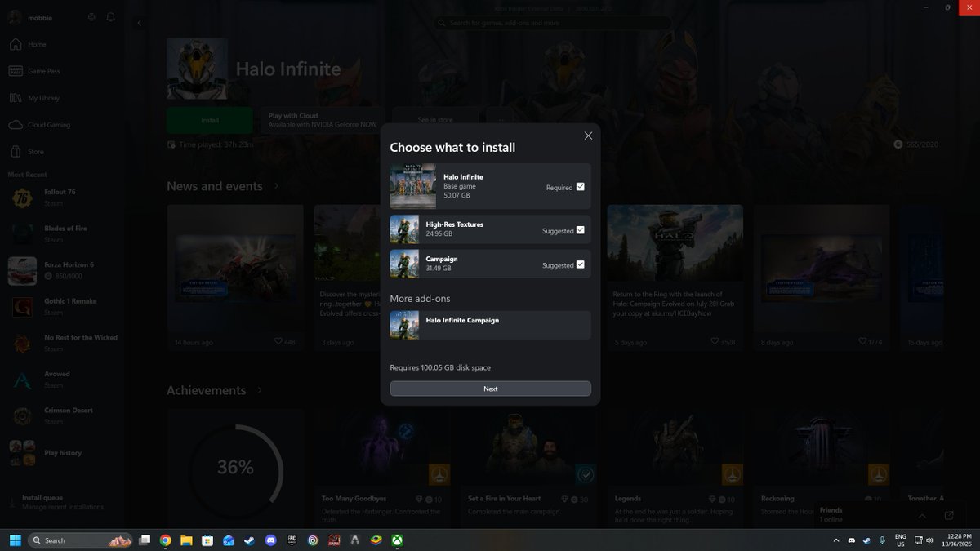Uncheck the High-Res Textures checkbox

581,230
